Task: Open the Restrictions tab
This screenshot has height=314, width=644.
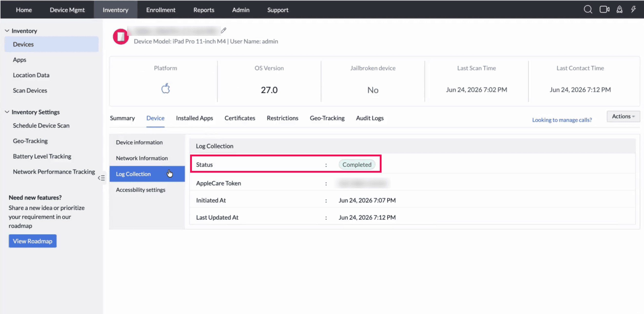Action: point(282,118)
